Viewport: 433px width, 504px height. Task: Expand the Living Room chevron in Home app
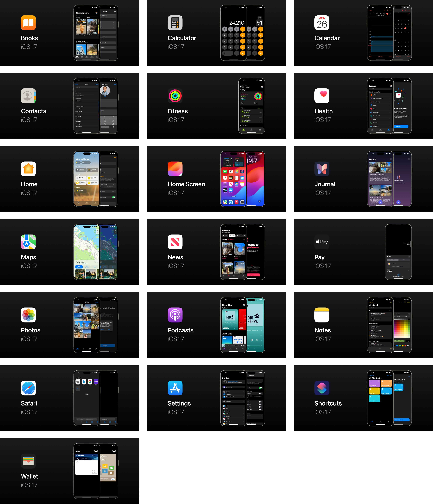click(x=83, y=175)
